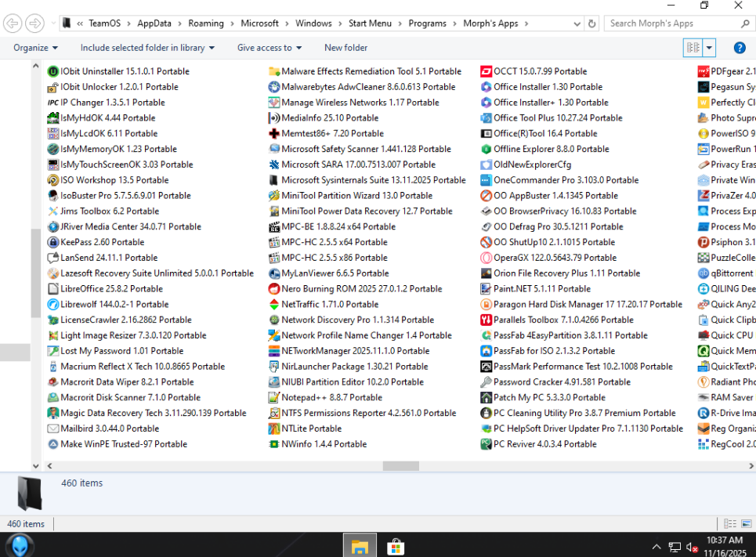Expand the view options arrow beside layout button
Image resolution: width=756 pixels, height=557 pixels.
pyautogui.click(x=709, y=48)
